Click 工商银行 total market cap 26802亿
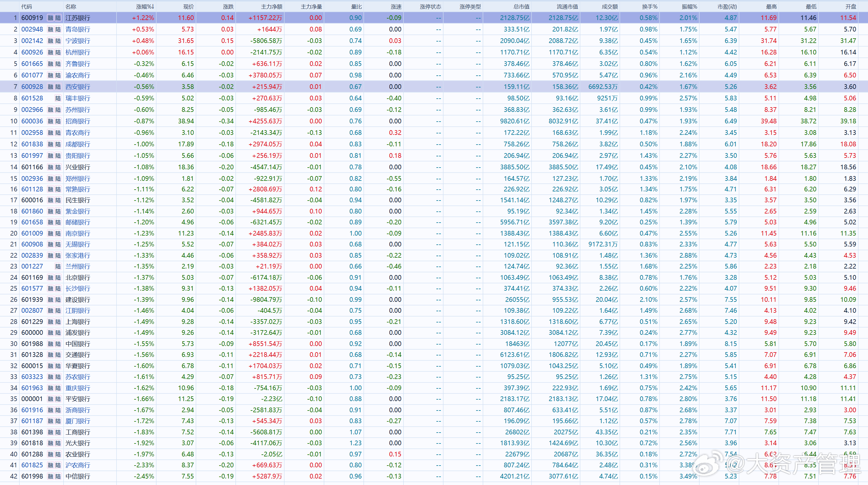Image resolution: width=868 pixels, height=485 pixels. [517, 432]
